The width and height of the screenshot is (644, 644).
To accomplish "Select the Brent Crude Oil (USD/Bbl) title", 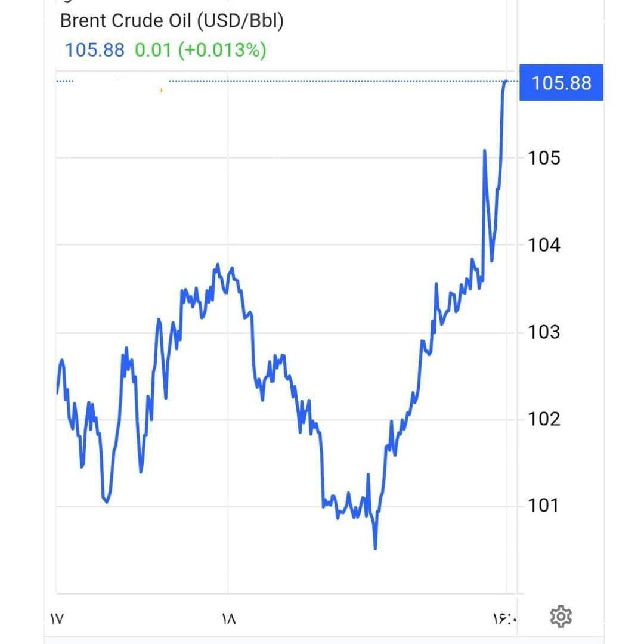I will (172, 21).
